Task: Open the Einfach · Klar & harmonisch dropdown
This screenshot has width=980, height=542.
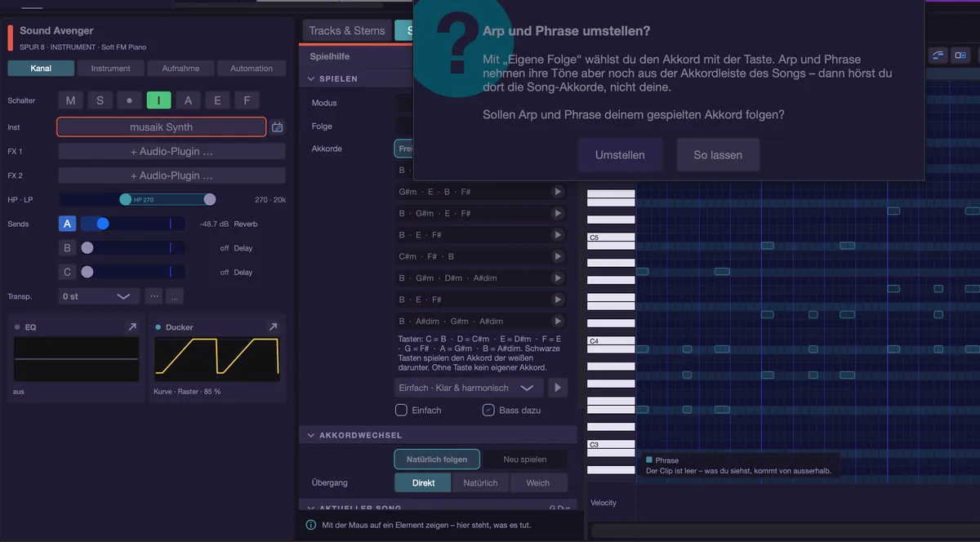Action: 469,388
